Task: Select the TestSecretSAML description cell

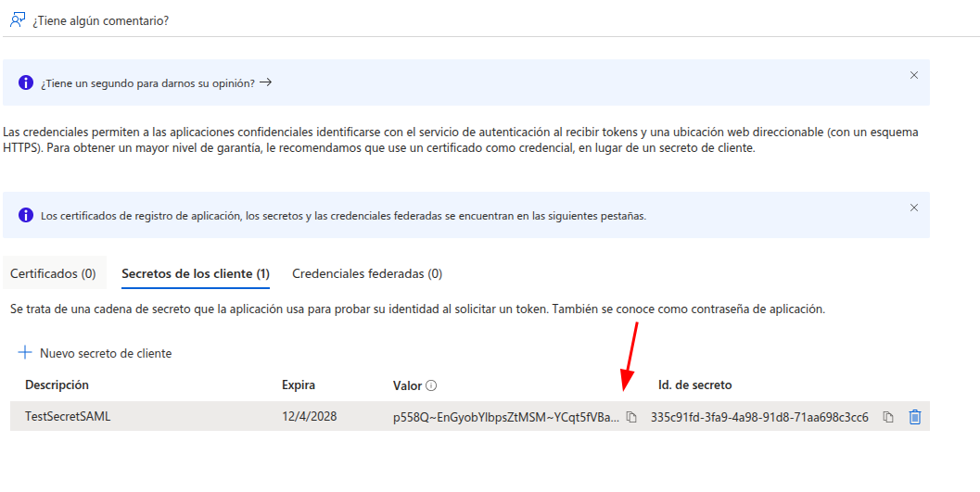Action: (x=68, y=416)
